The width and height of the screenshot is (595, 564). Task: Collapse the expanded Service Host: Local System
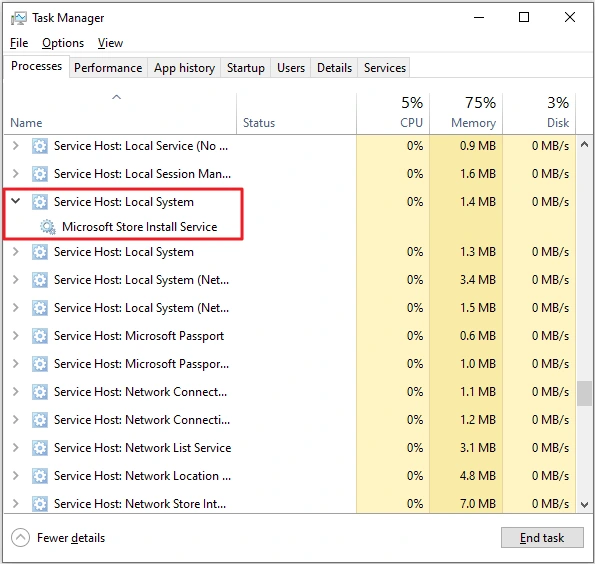click(16, 201)
